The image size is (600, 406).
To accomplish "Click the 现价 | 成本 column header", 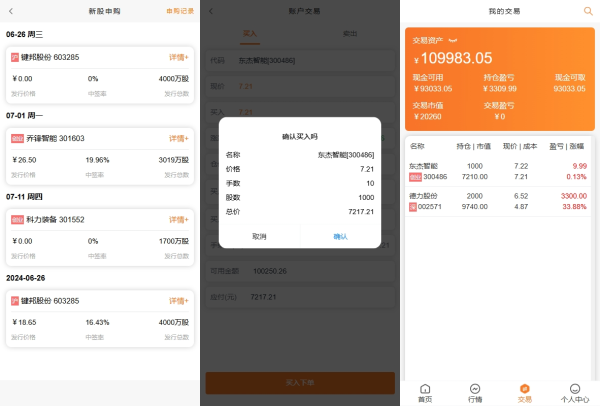I will [x=520, y=146].
